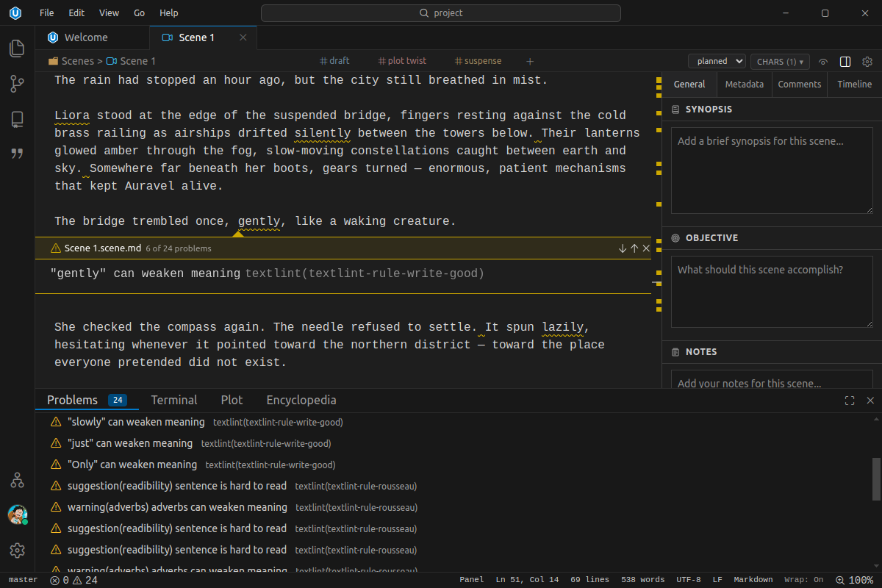This screenshot has height=588, width=882.
Task: Open the Terminal panel tab
Action: point(173,400)
